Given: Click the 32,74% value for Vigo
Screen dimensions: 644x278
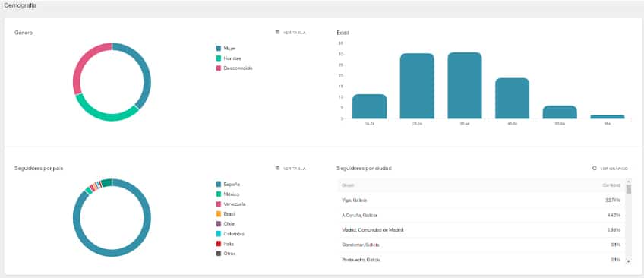Looking at the screenshot, I should 612,200.
